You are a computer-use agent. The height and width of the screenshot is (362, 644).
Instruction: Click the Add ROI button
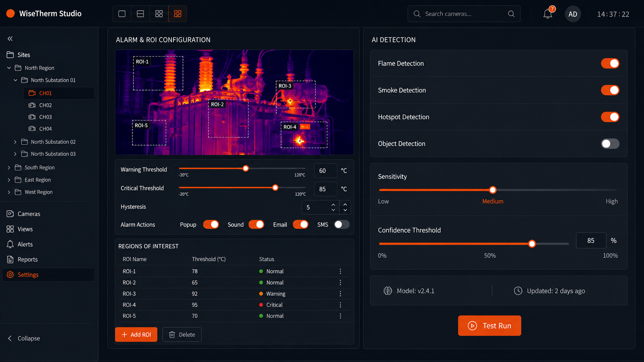pos(136,334)
